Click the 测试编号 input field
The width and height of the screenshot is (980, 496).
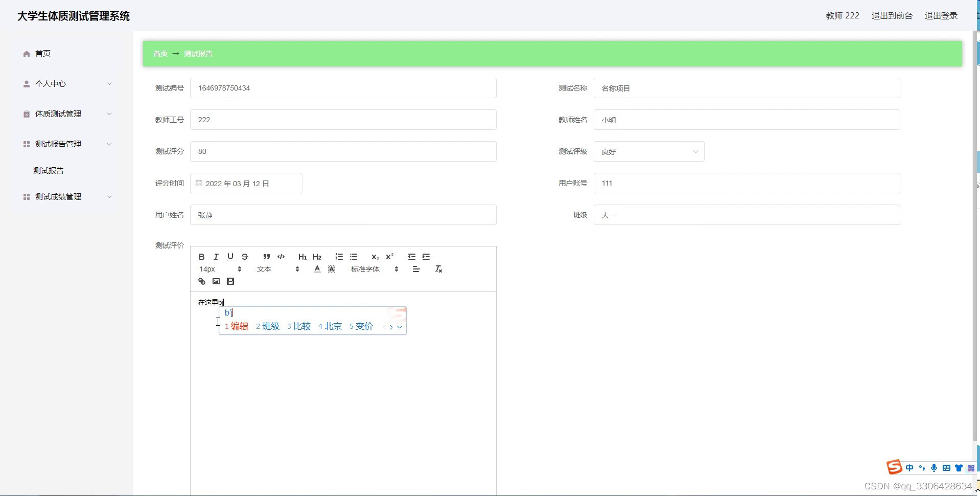(x=343, y=88)
